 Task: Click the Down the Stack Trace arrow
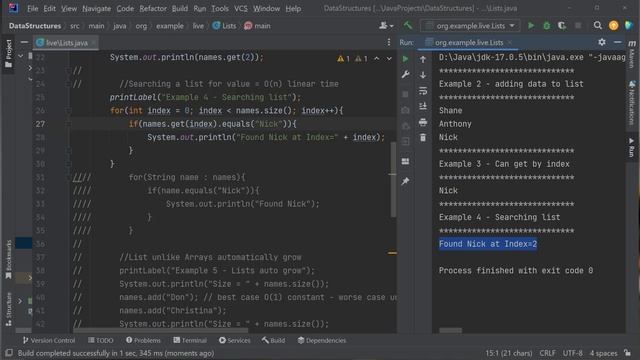pyautogui.click(x=423, y=75)
